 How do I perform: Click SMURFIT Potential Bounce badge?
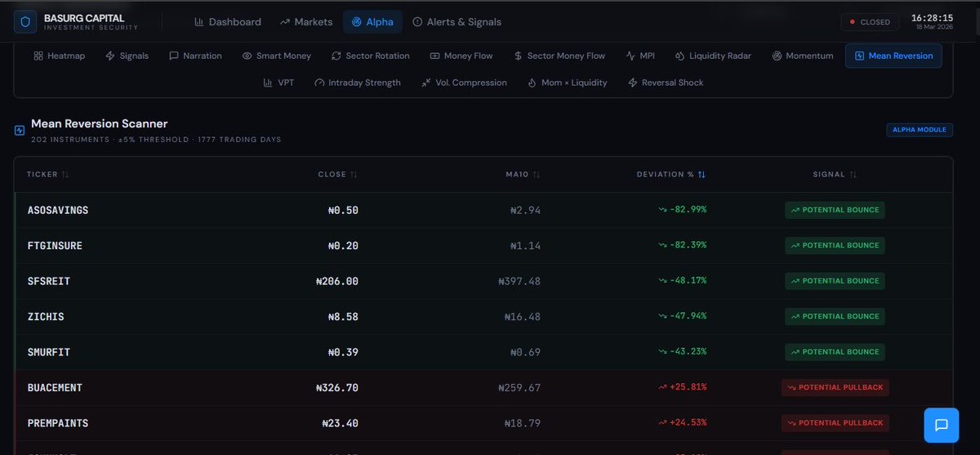(x=835, y=352)
